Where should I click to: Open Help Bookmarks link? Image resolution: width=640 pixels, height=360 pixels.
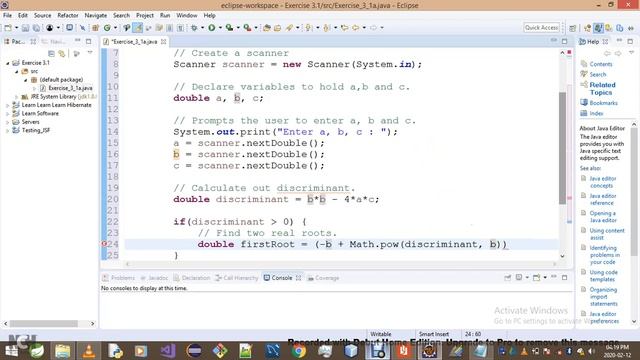(603, 103)
